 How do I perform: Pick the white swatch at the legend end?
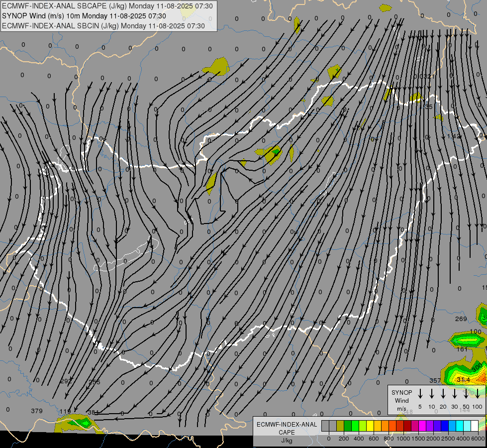[475, 426]
